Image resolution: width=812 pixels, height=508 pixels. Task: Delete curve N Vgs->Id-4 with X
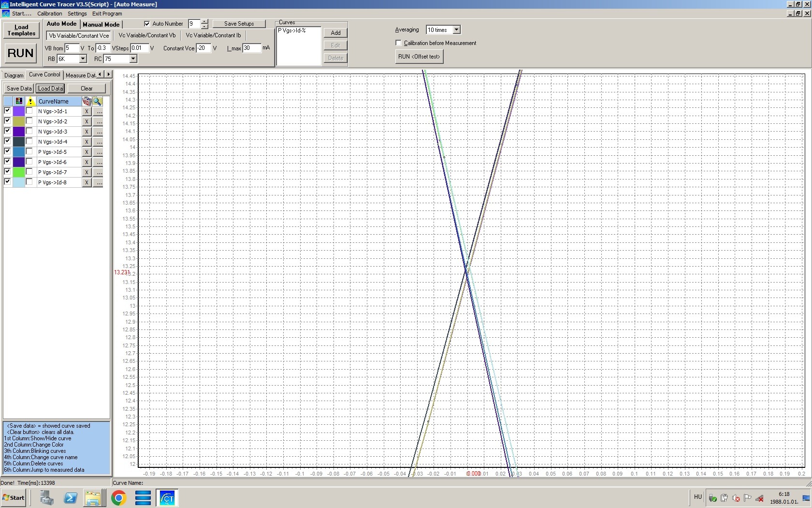pyautogui.click(x=87, y=142)
